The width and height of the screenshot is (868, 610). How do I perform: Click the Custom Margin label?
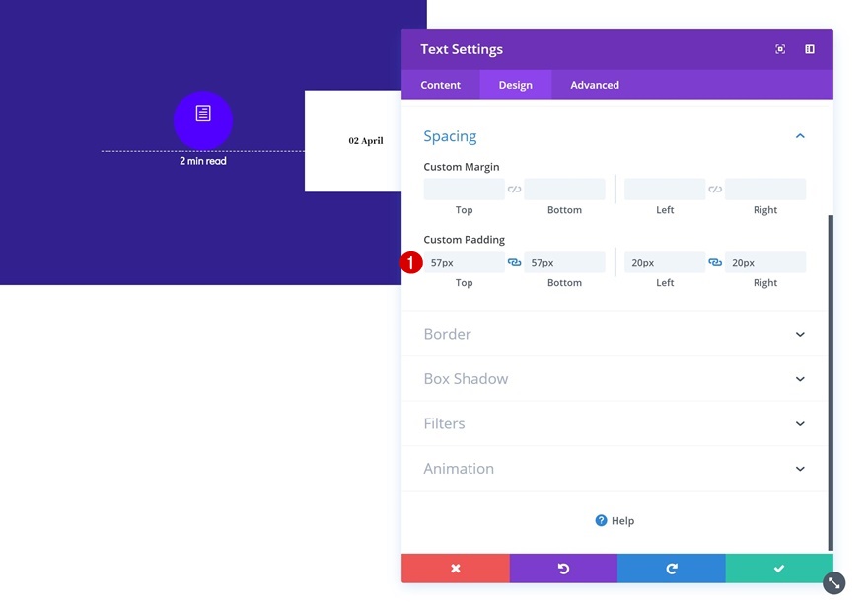[462, 167]
